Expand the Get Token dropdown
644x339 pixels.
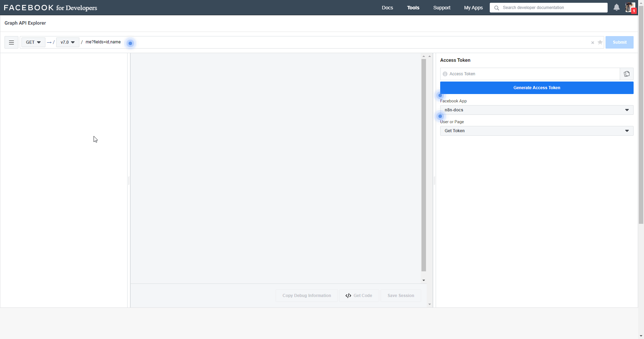537,131
